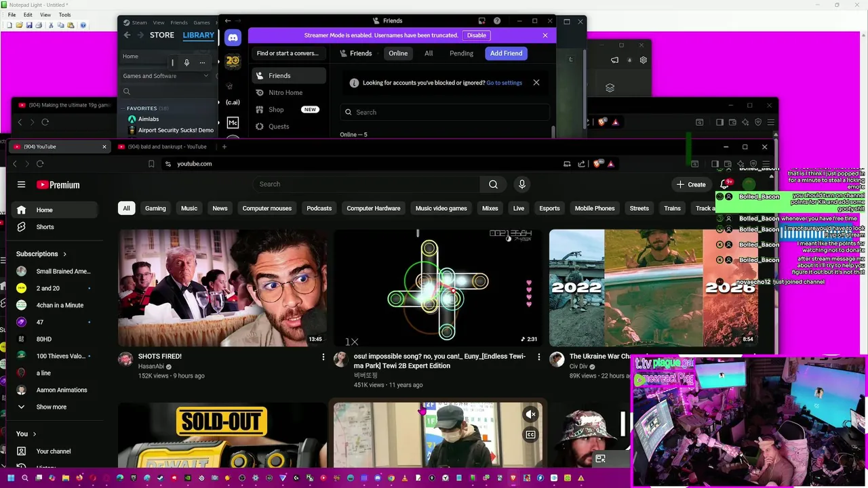Filter the feed by the Gaming chip
The height and width of the screenshot is (488, 868).
point(155,208)
